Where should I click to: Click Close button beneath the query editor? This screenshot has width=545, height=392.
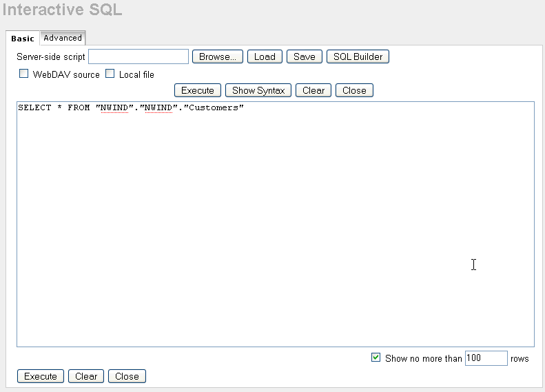(127, 376)
